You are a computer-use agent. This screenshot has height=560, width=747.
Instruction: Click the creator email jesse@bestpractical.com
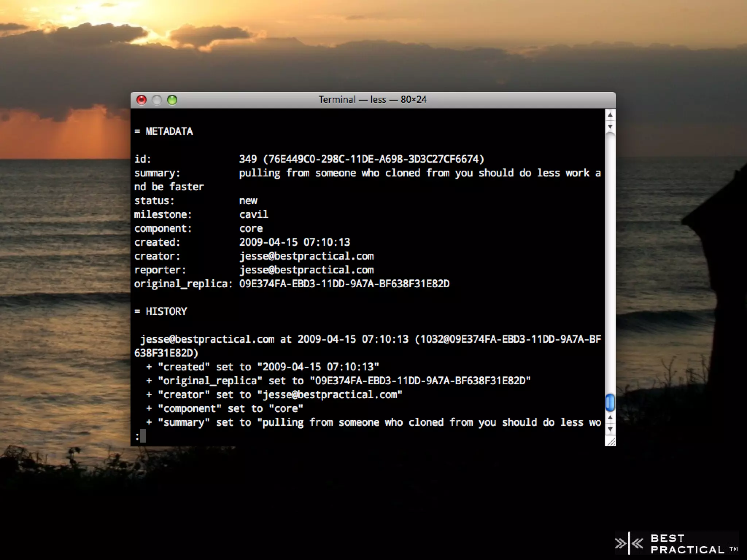tap(306, 256)
